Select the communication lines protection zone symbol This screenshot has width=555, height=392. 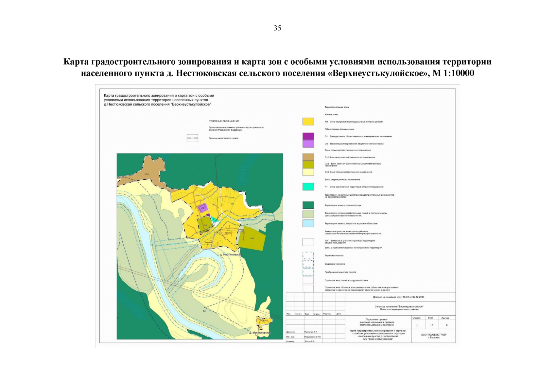click(x=308, y=280)
